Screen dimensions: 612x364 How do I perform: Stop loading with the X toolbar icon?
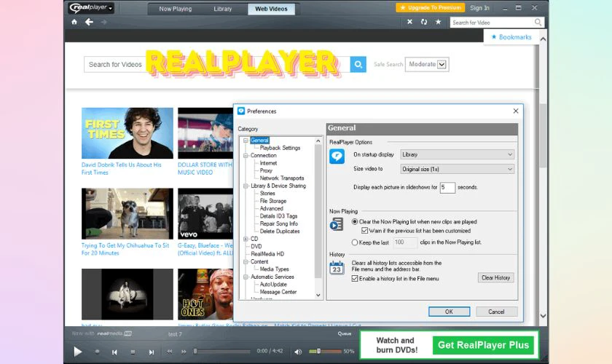coord(409,22)
